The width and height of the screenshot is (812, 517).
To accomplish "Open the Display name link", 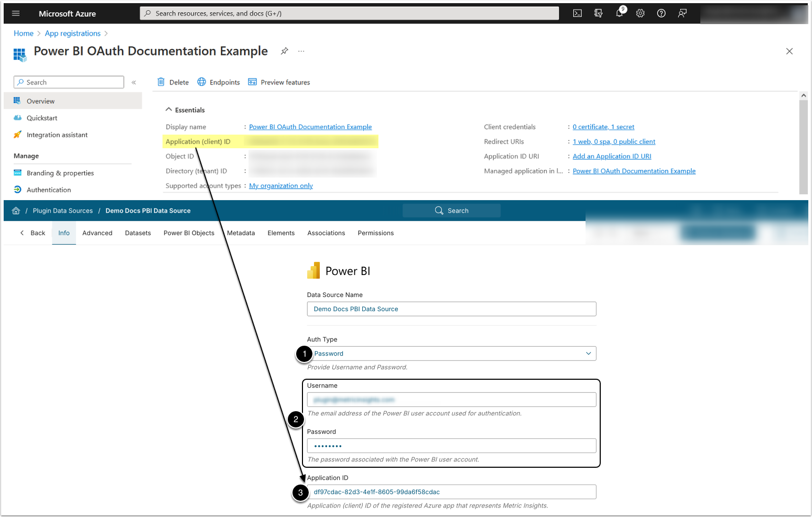I will click(x=310, y=127).
